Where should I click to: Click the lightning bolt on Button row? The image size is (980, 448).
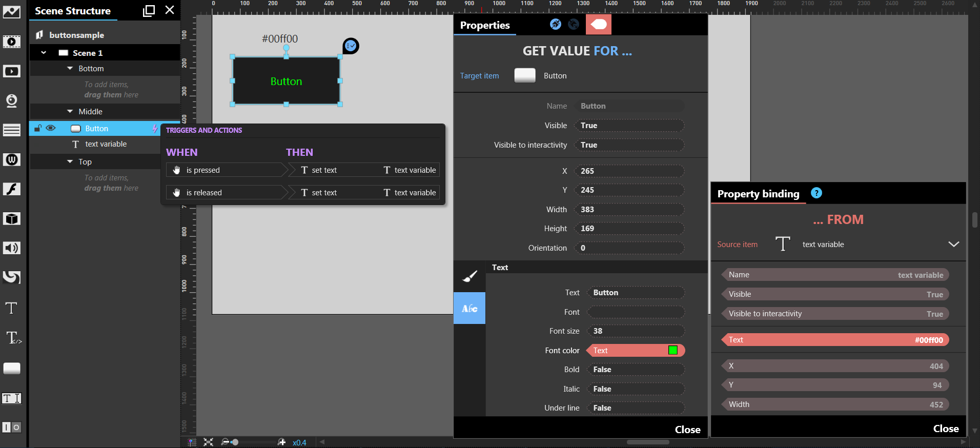[x=155, y=129]
